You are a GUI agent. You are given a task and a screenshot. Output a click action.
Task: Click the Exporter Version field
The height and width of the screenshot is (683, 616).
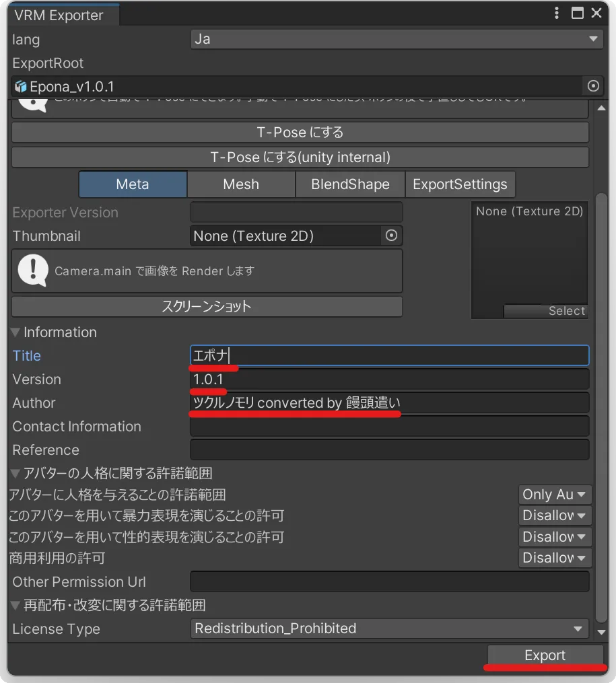coord(296,212)
